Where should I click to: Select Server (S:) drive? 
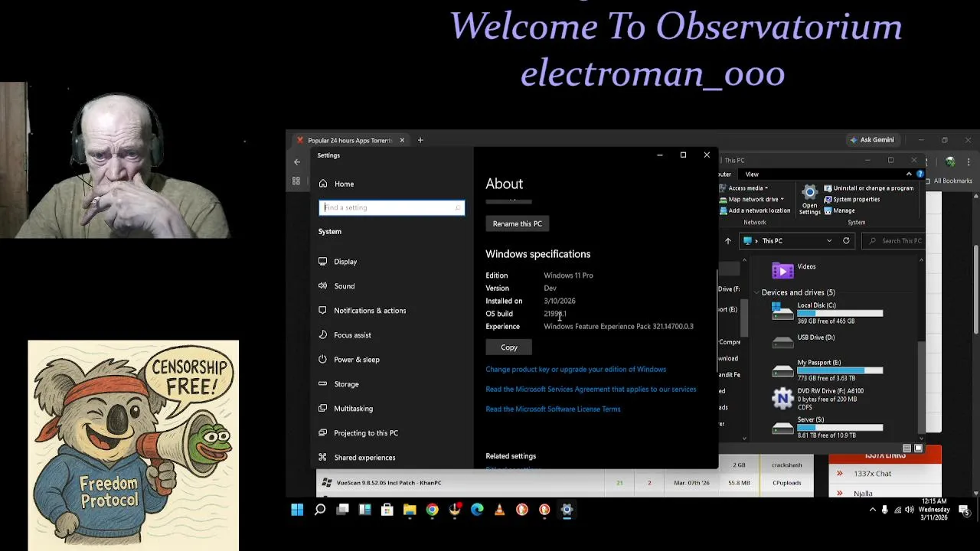tap(827, 427)
